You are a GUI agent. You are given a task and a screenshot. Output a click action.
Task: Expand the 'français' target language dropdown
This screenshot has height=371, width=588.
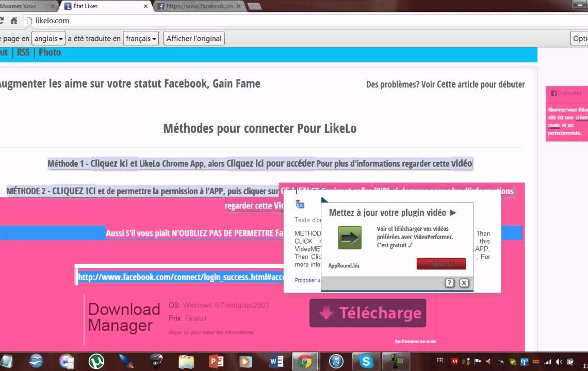(141, 39)
